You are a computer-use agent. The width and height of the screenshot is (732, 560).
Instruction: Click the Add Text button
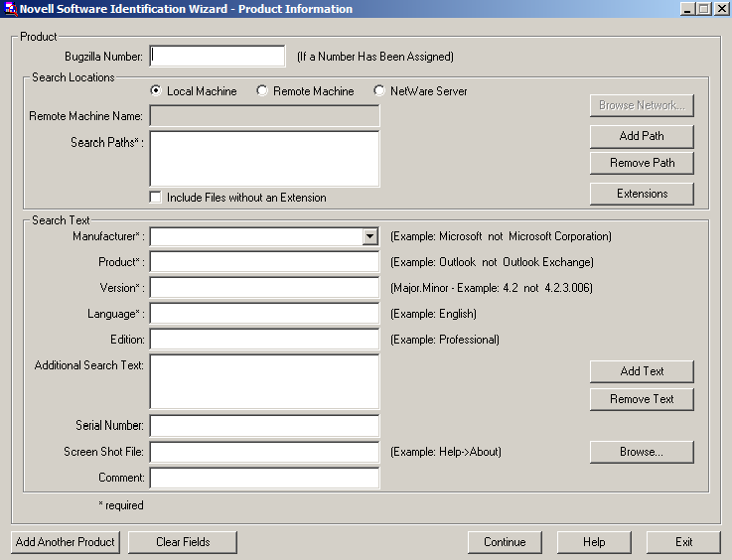[642, 371]
